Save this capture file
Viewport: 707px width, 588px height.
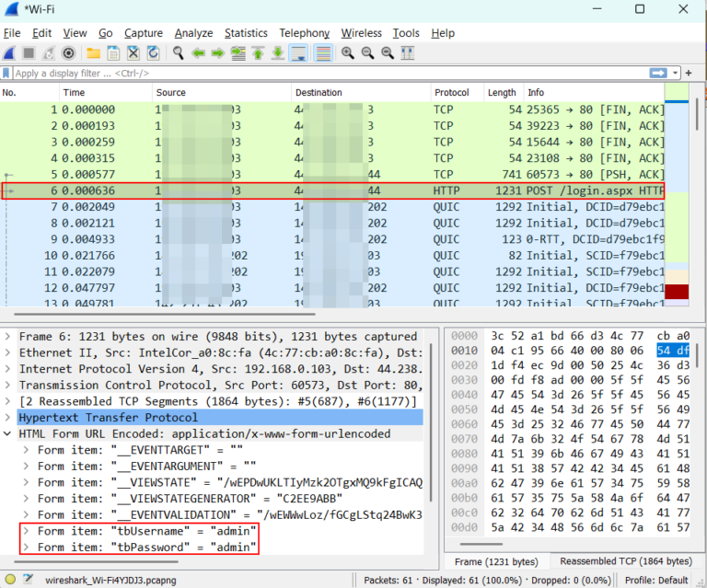[113, 53]
